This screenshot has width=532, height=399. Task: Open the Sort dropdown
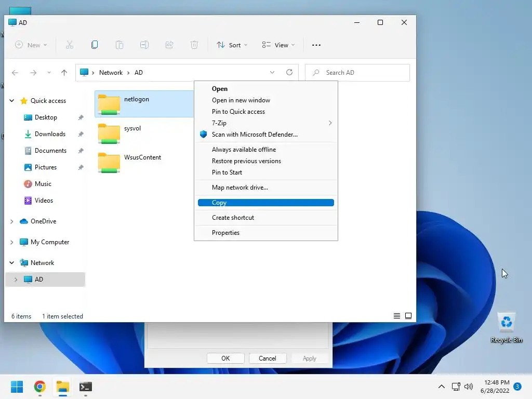tap(232, 45)
